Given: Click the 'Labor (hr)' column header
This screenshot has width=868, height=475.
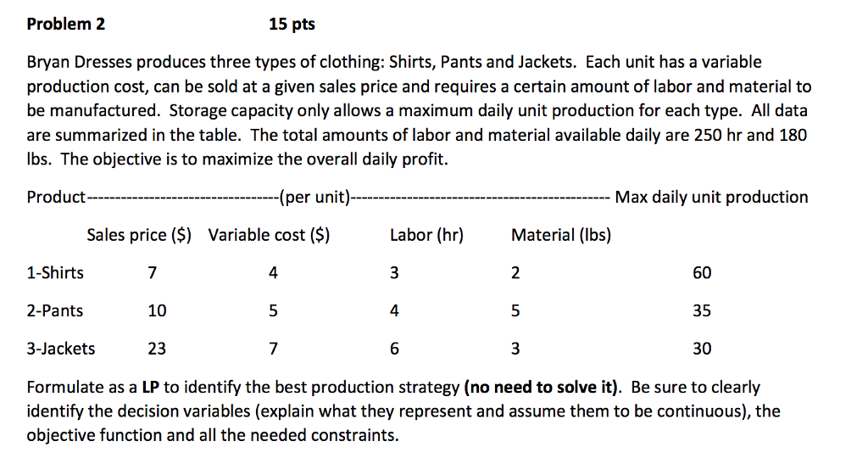Looking at the screenshot, I should point(426,235).
